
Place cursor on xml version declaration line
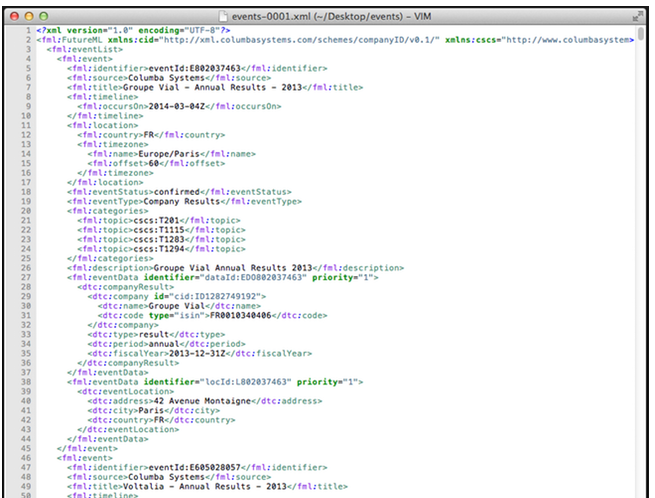click(133, 30)
